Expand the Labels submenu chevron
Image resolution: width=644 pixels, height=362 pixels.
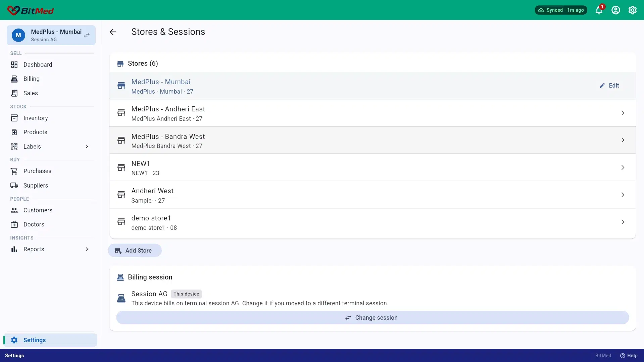point(87,147)
